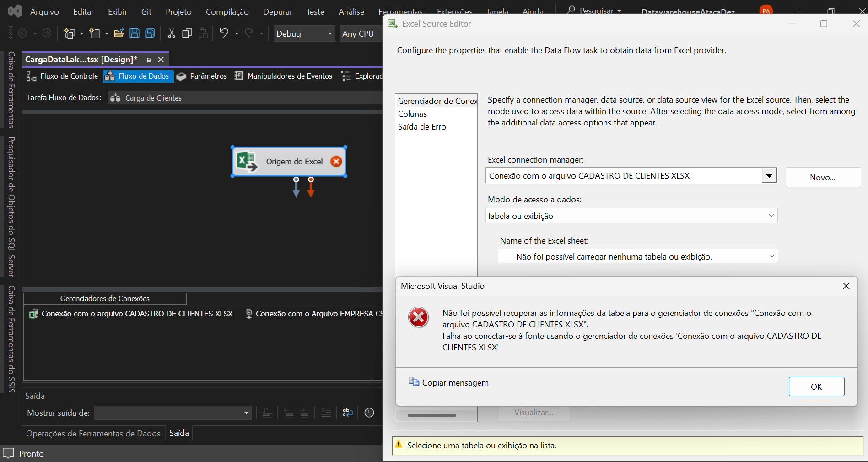Click the Pesquisar search box in title bar
Screen dimensions: 868x462
tap(595, 11)
